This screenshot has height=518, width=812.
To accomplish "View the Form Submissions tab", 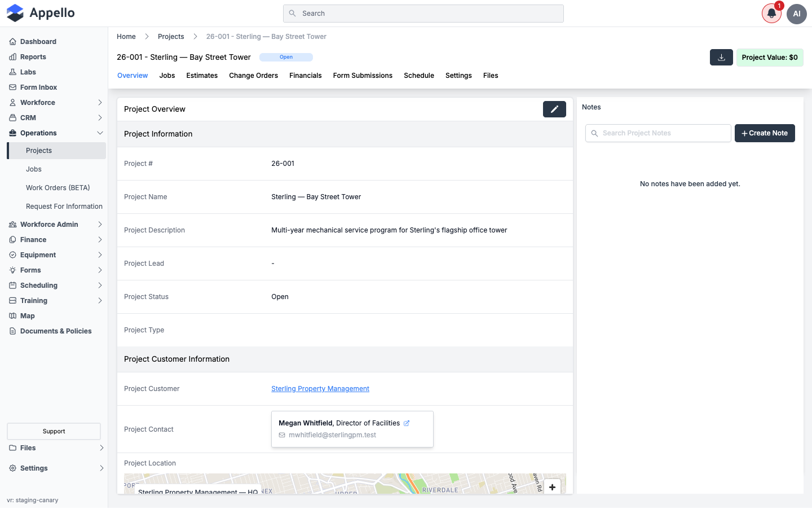I will click(x=363, y=76).
